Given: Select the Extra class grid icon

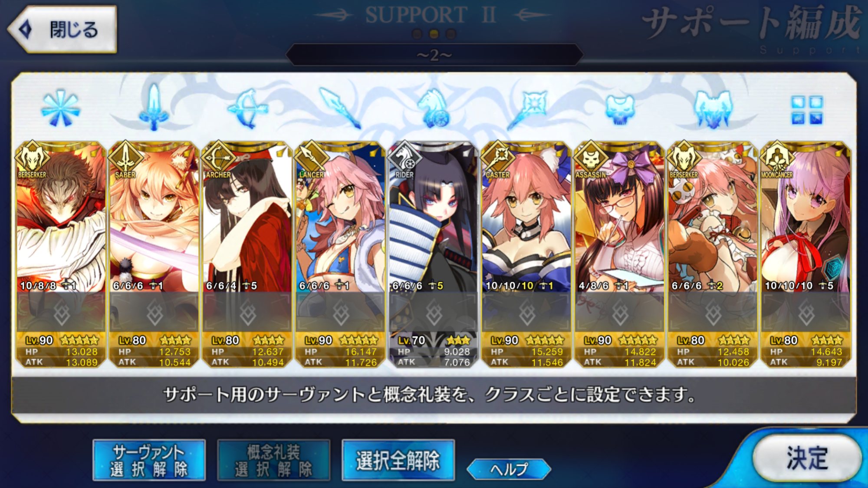Looking at the screenshot, I should pyautogui.click(x=806, y=110).
